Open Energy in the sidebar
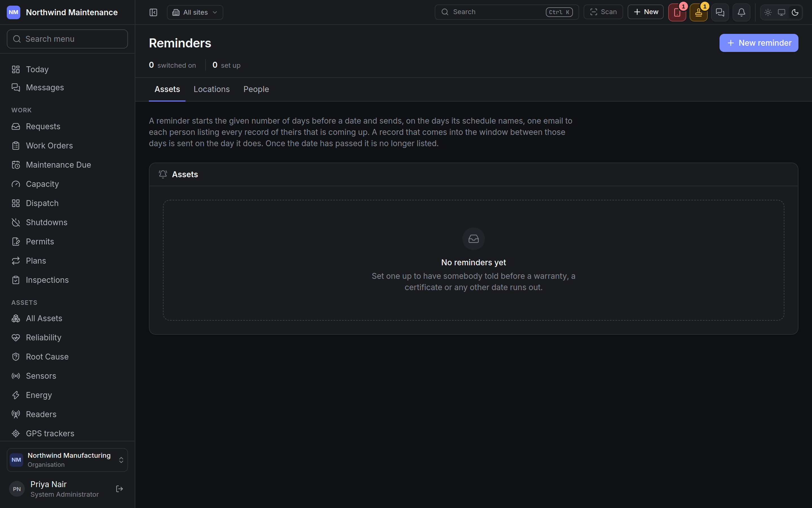 (67, 395)
